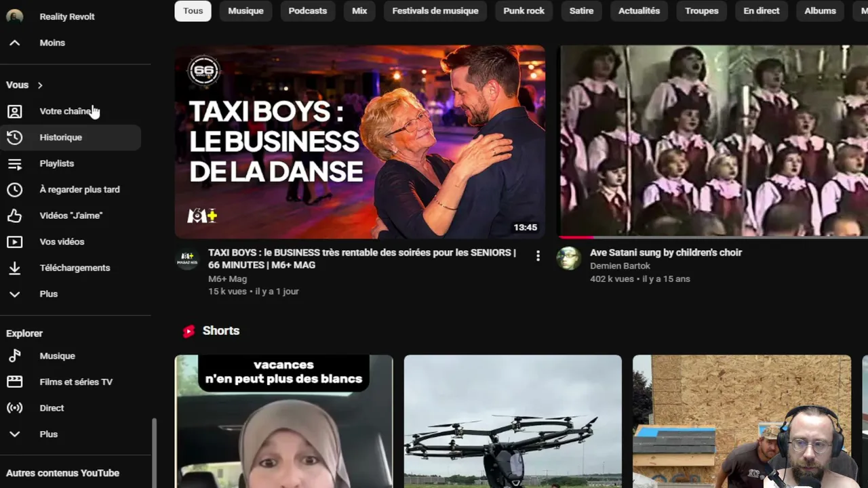Play the children's choir video thumbnail

click(713, 142)
